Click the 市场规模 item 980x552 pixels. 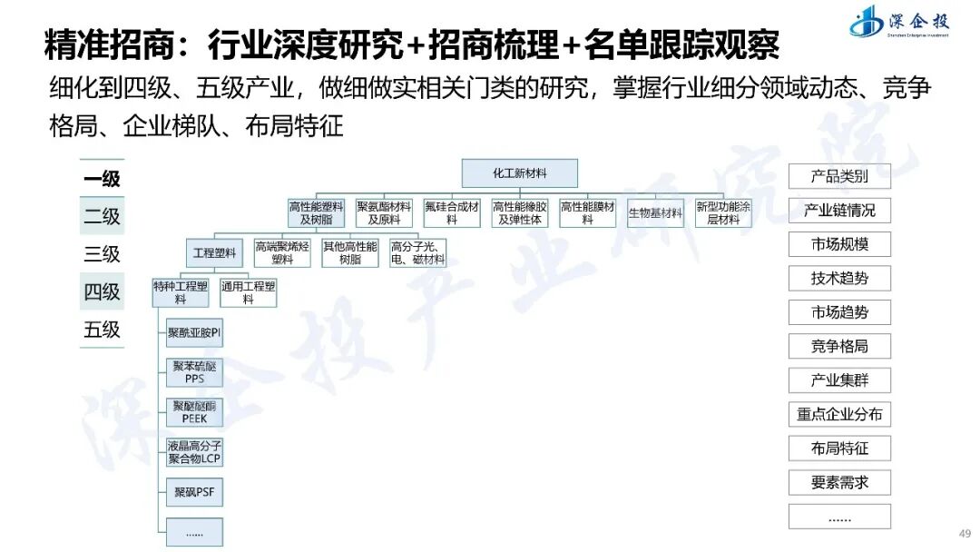[x=839, y=244]
